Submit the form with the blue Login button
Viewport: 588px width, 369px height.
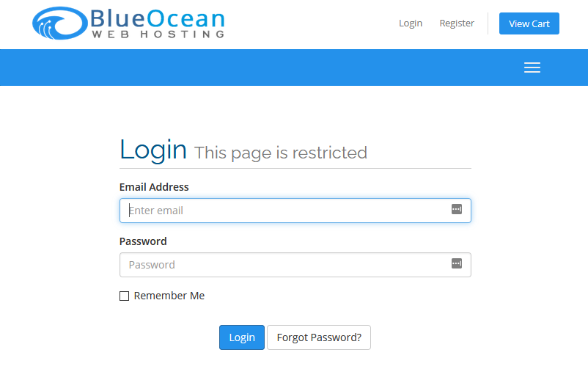point(242,337)
